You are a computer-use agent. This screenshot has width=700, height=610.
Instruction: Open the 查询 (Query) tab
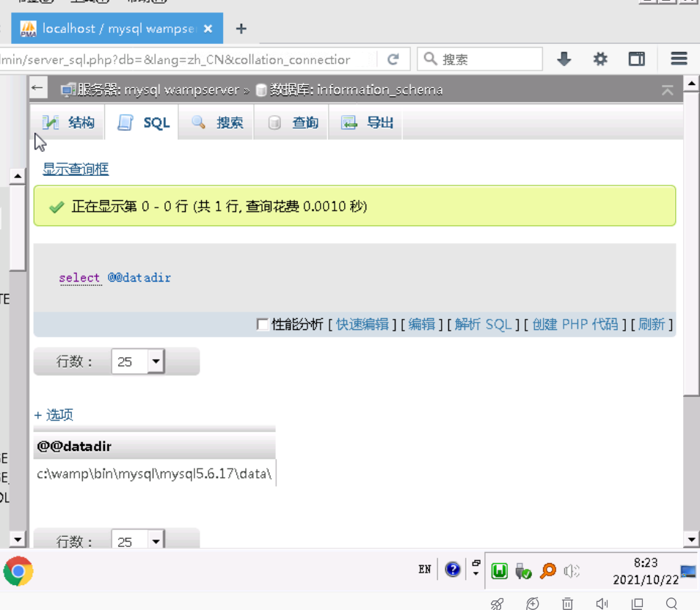point(292,122)
